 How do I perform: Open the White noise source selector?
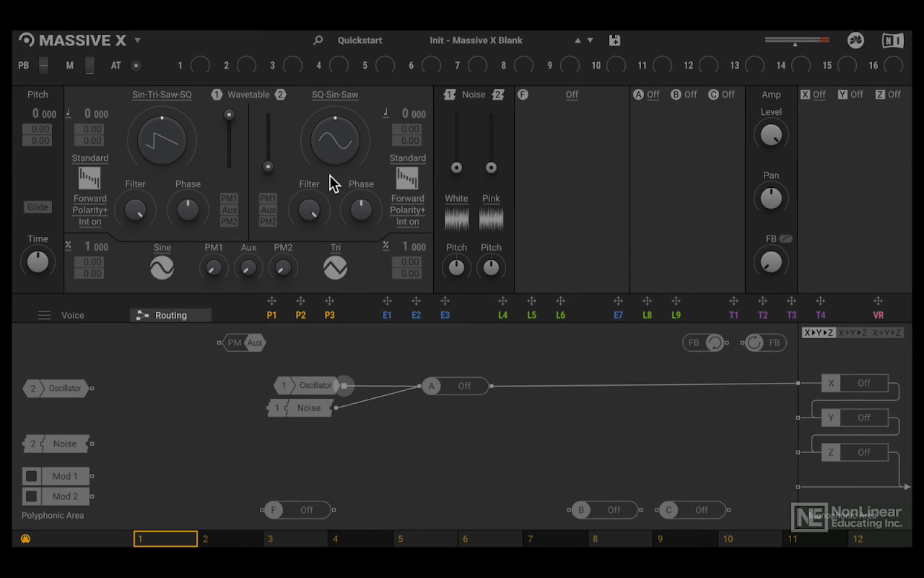click(x=456, y=199)
